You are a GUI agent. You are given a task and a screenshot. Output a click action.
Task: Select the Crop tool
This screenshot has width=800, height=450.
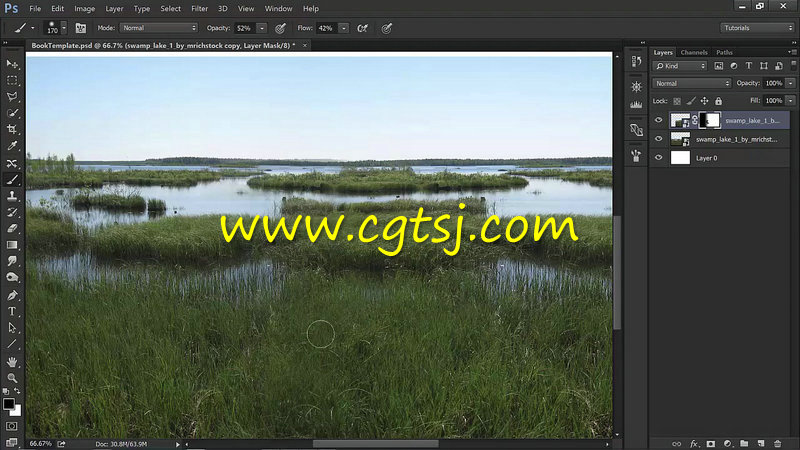(12, 130)
